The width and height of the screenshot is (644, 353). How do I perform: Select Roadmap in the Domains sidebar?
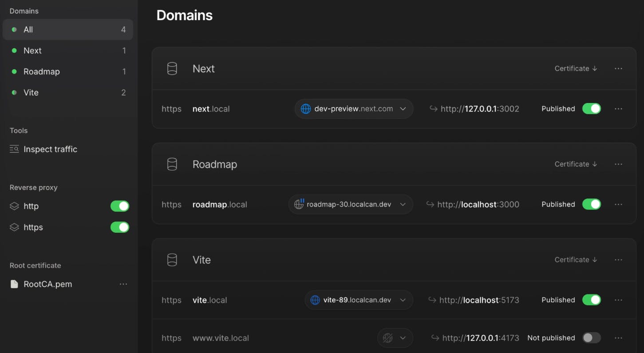(x=68, y=71)
